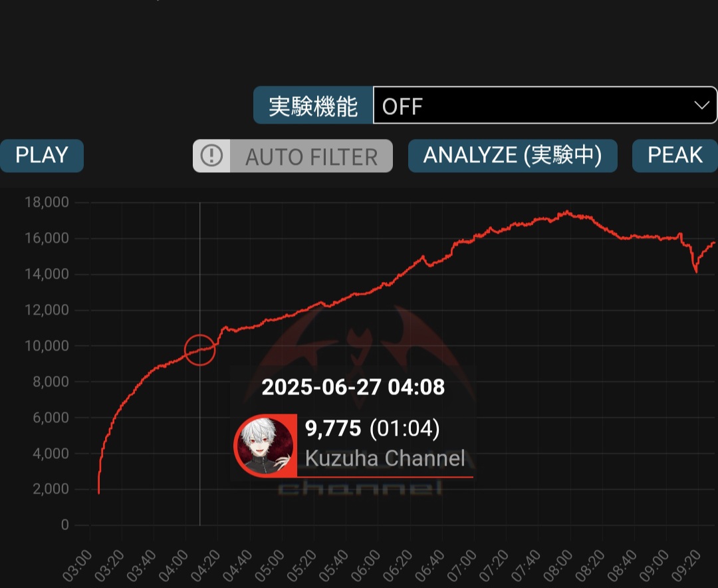Viewport: 718px width, 588px height.
Task: Open the 実験機能 OFF dropdown
Action: 545,105
